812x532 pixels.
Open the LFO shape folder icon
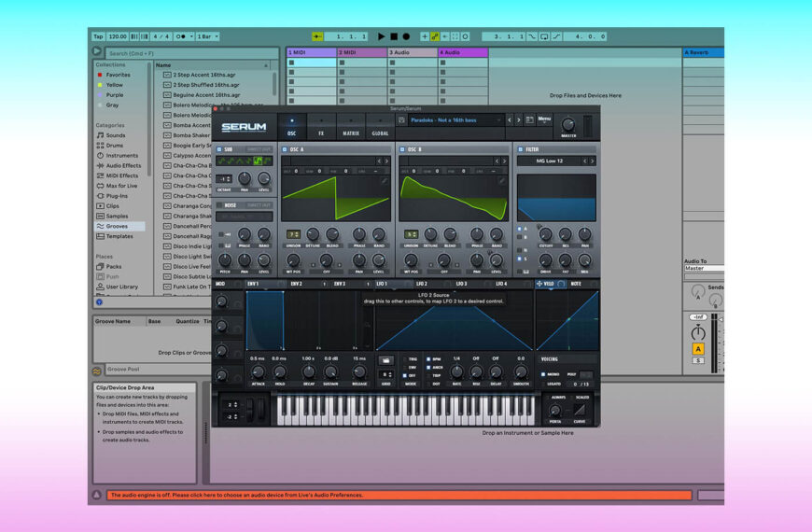tap(385, 360)
